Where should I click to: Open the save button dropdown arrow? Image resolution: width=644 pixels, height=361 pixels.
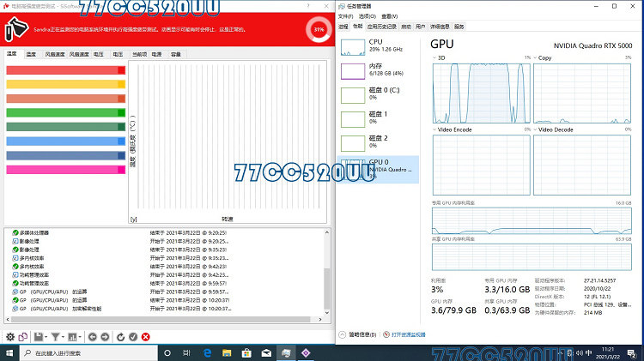[46, 337]
